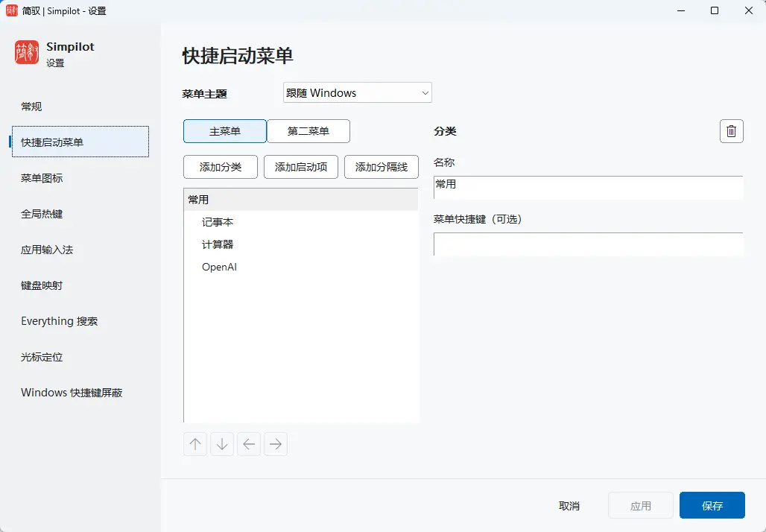
Task: Maximize the Simpilot settings window
Action: tap(715, 10)
